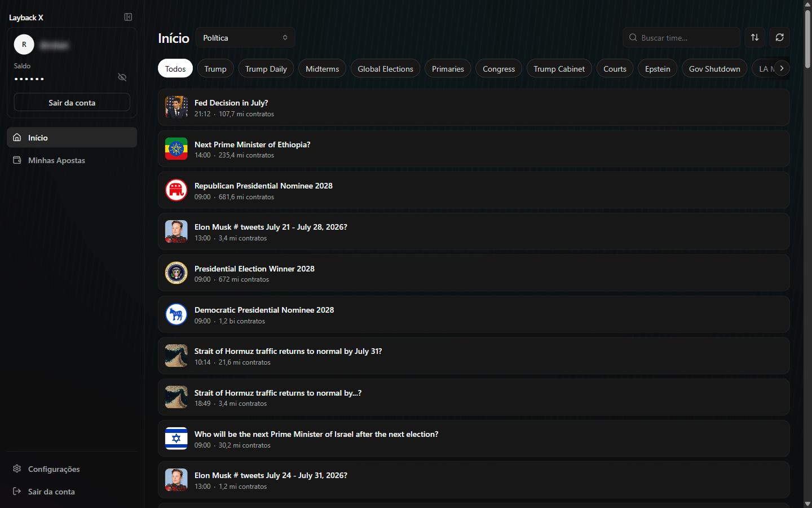Click the Configurações gear icon
Screen dimensions: 812x508
pos(17,468)
